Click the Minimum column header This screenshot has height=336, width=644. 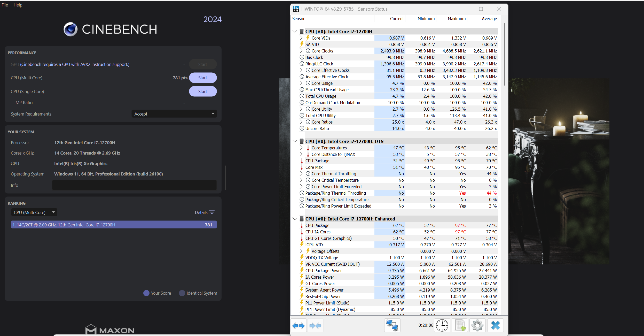pyautogui.click(x=421, y=19)
